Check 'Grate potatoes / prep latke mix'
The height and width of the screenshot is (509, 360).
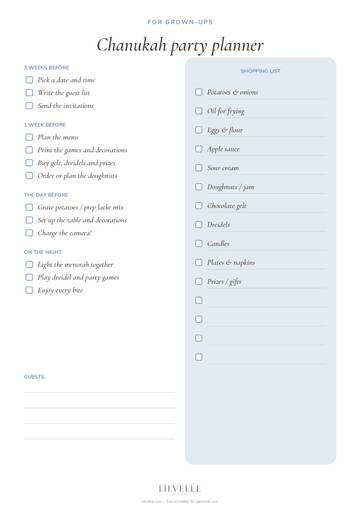[x=29, y=207]
